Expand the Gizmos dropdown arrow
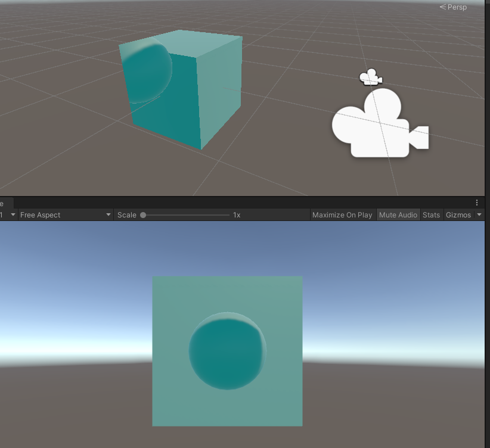Viewport: 490px width, 448px height. (479, 214)
